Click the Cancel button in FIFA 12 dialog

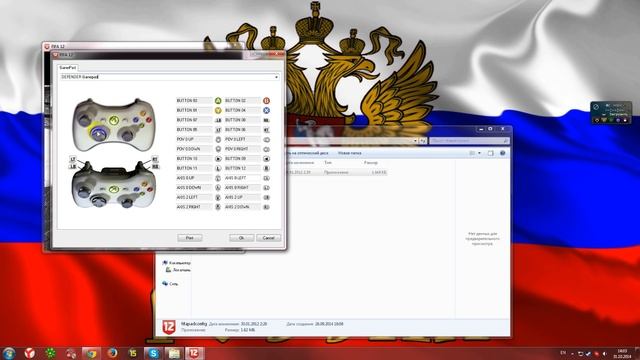268,238
